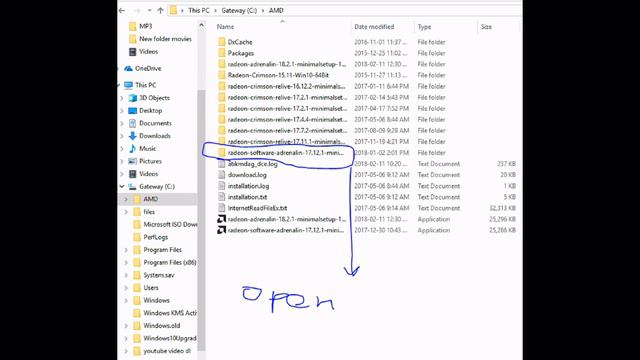The height and width of the screenshot is (360, 640).
Task: Sort by the Name column header
Action: coord(225,27)
